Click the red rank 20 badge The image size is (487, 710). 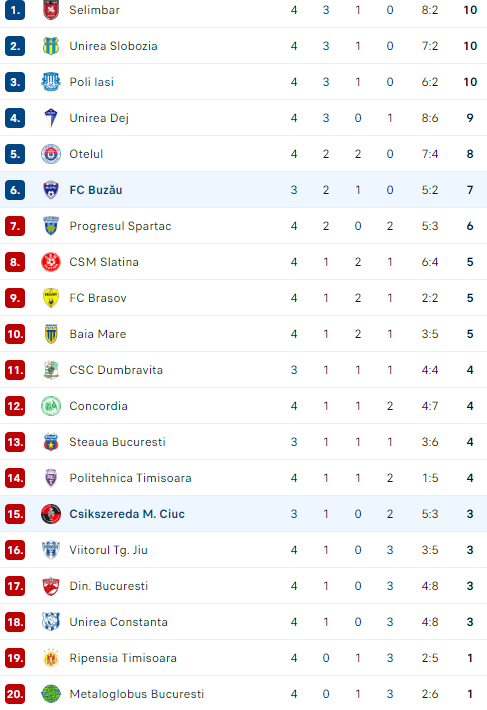point(15,694)
